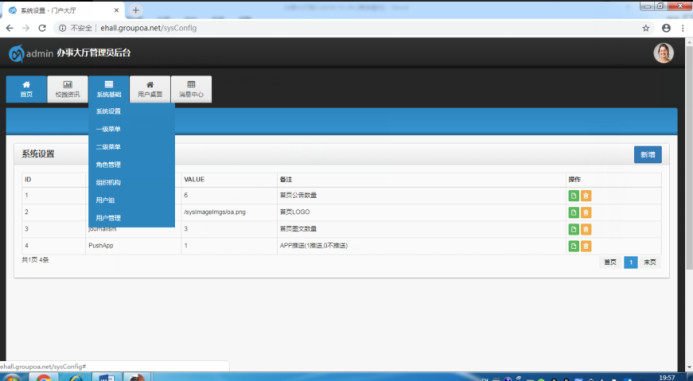
Task: Bookmark this page with the star icon
Action: (x=646, y=28)
